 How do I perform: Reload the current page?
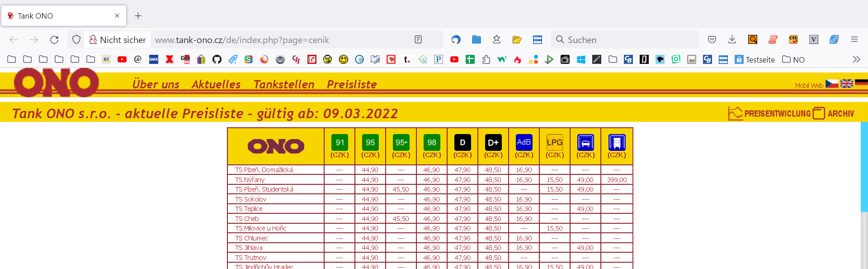(x=54, y=40)
